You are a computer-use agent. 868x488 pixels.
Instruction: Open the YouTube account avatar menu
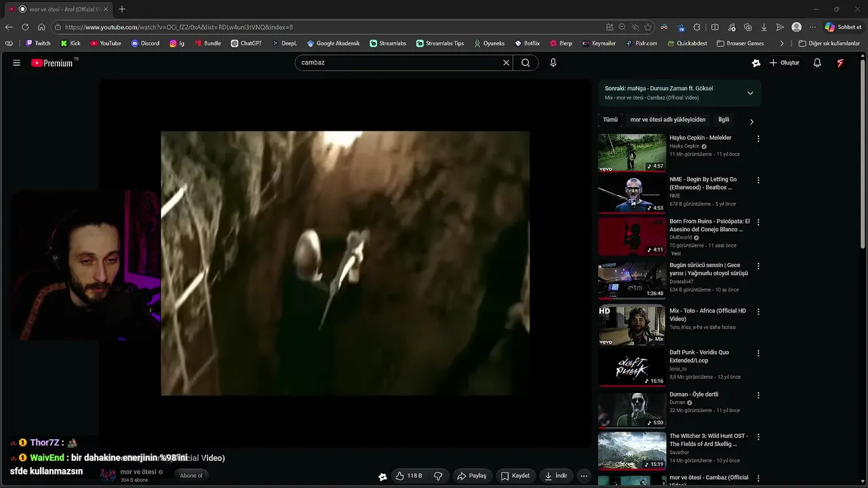tap(840, 63)
